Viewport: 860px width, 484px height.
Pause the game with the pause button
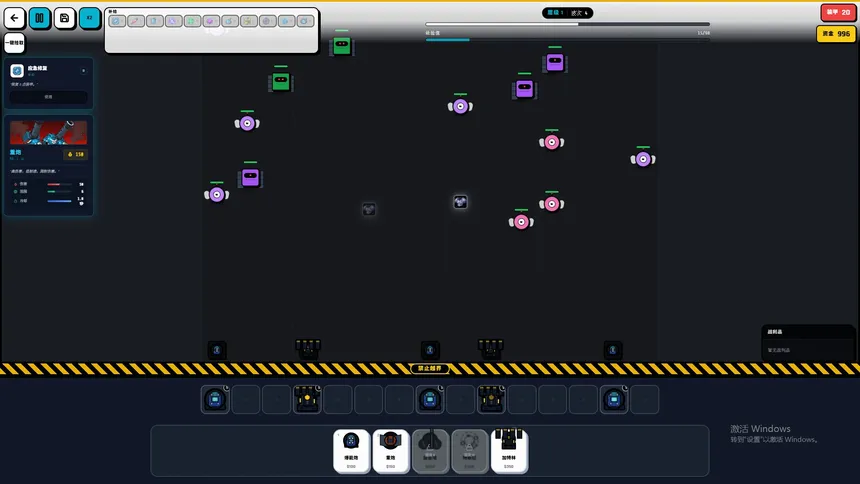point(40,18)
